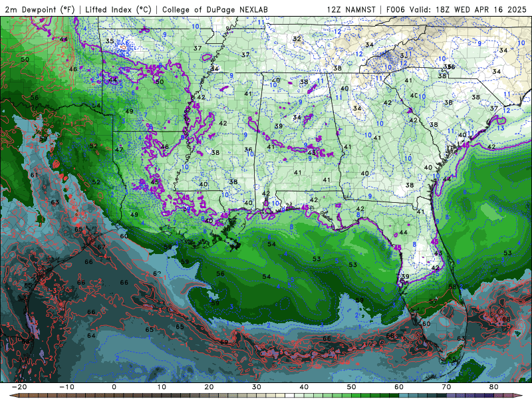The image size is (532, 399).
Task: Click the '-10' color scale label
Action: [x=66, y=387]
